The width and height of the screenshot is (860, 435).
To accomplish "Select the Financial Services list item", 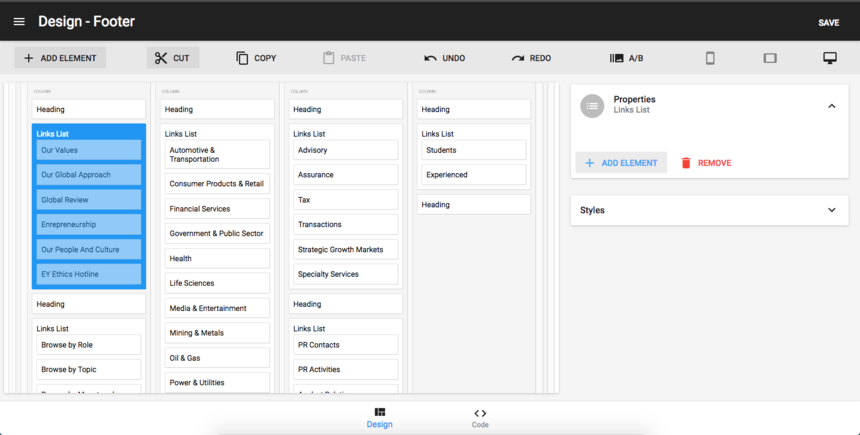I will coord(217,209).
